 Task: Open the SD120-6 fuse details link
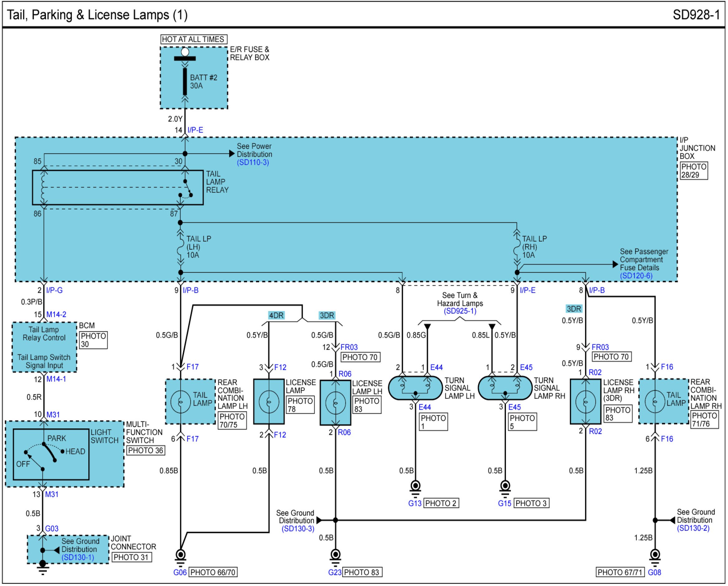pyautogui.click(x=636, y=276)
